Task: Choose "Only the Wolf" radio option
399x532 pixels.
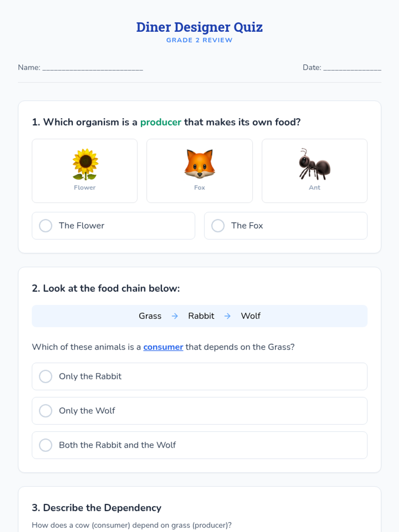Action: (x=46, y=411)
